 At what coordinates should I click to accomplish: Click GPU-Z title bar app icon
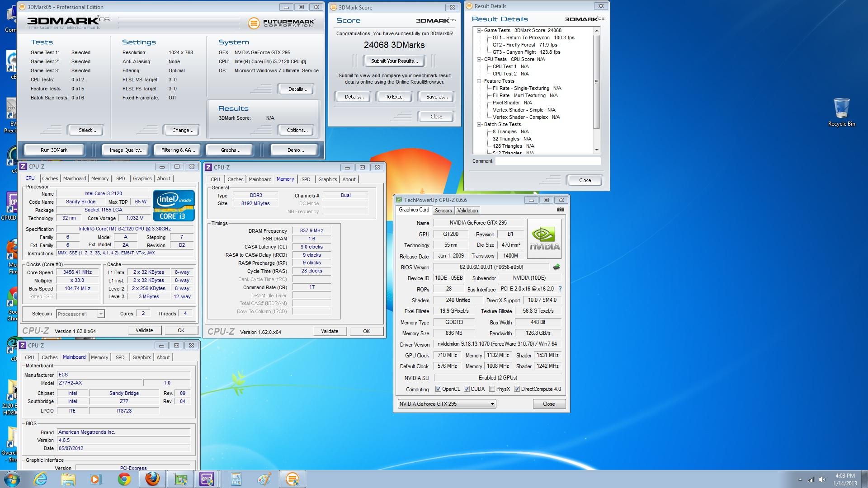399,200
